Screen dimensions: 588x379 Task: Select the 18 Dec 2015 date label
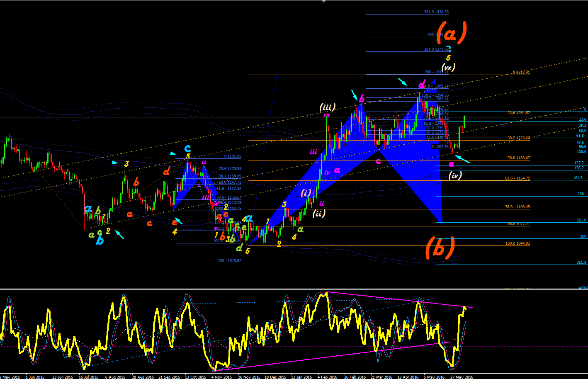(275, 377)
